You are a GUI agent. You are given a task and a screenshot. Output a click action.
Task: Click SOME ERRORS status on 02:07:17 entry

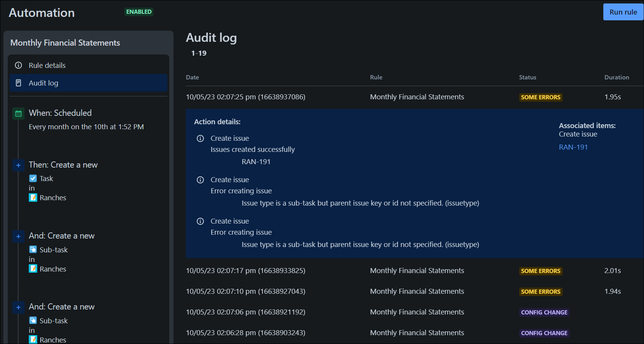540,271
